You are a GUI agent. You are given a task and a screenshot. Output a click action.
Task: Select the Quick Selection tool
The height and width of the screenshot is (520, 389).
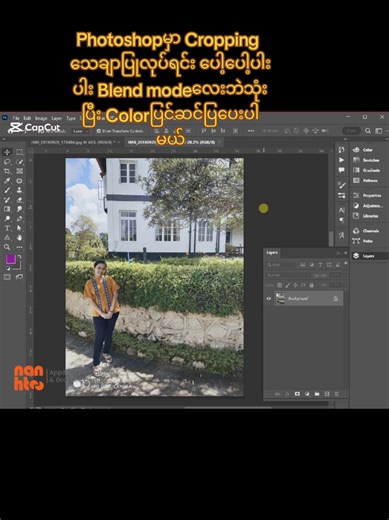click(x=19, y=162)
